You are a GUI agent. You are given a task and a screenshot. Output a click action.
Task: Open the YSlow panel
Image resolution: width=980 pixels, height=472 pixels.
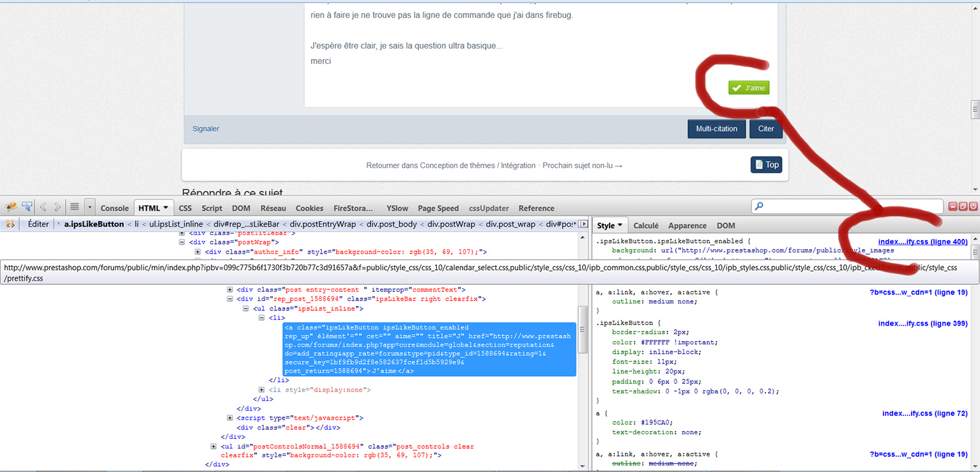397,208
